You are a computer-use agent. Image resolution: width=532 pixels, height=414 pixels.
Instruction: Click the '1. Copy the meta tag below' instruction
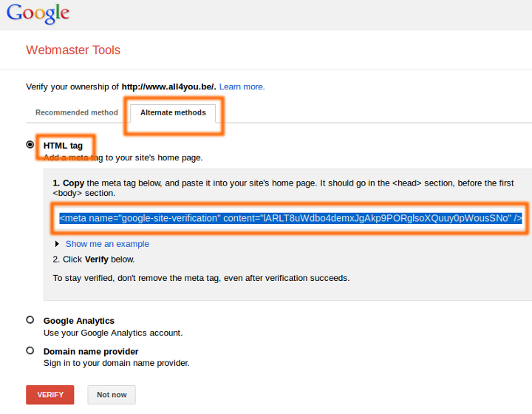tap(283, 188)
